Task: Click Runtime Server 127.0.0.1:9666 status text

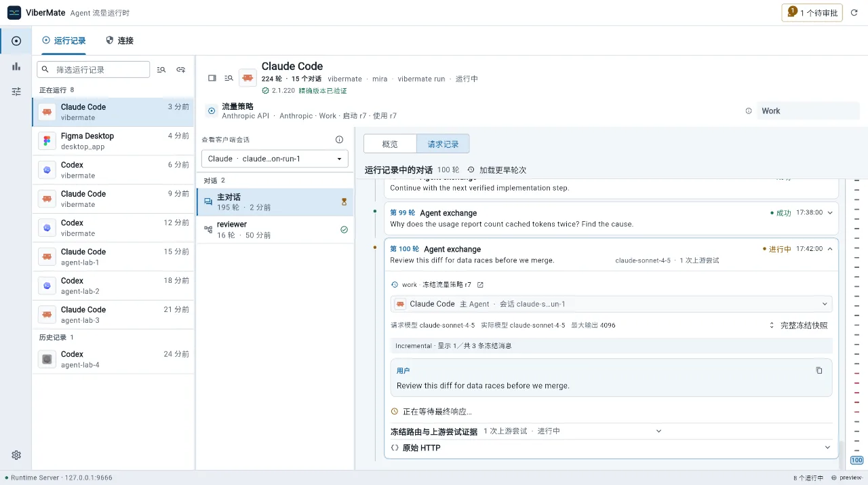Action: (61, 478)
